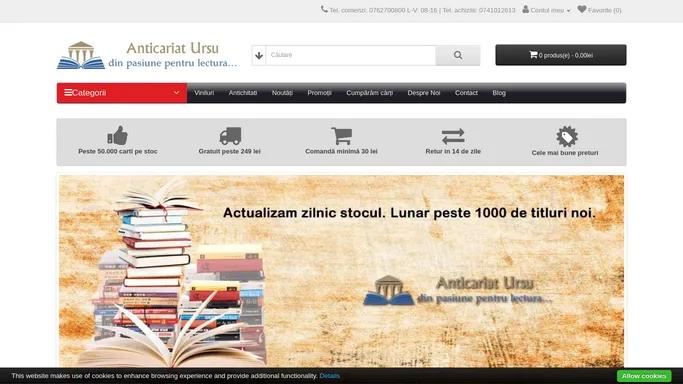This screenshot has width=683, height=384.
Task: Click the Allow cookies button
Action: pyautogui.click(x=644, y=376)
